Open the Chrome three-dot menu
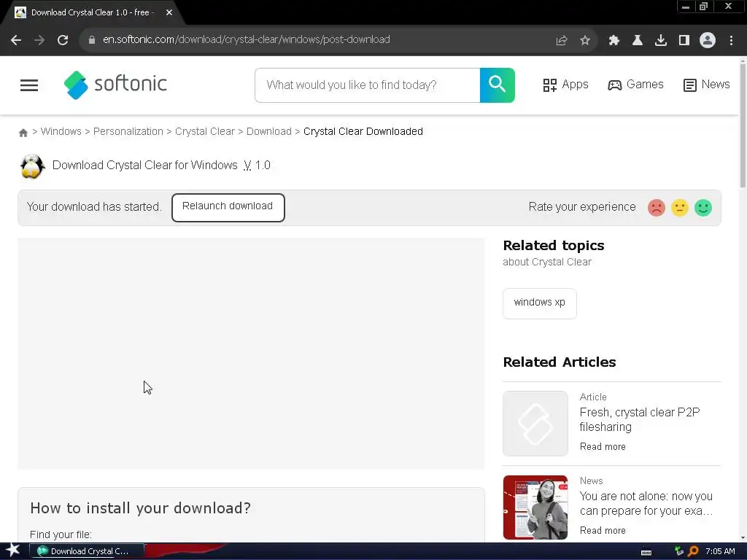Screen dimensions: 747x560 click(731, 41)
